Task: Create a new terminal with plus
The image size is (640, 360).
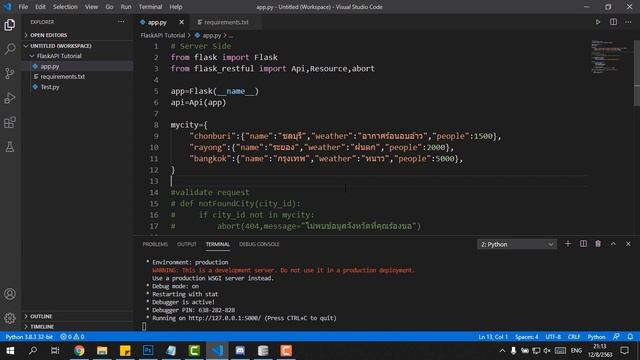Action: (x=568, y=244)
